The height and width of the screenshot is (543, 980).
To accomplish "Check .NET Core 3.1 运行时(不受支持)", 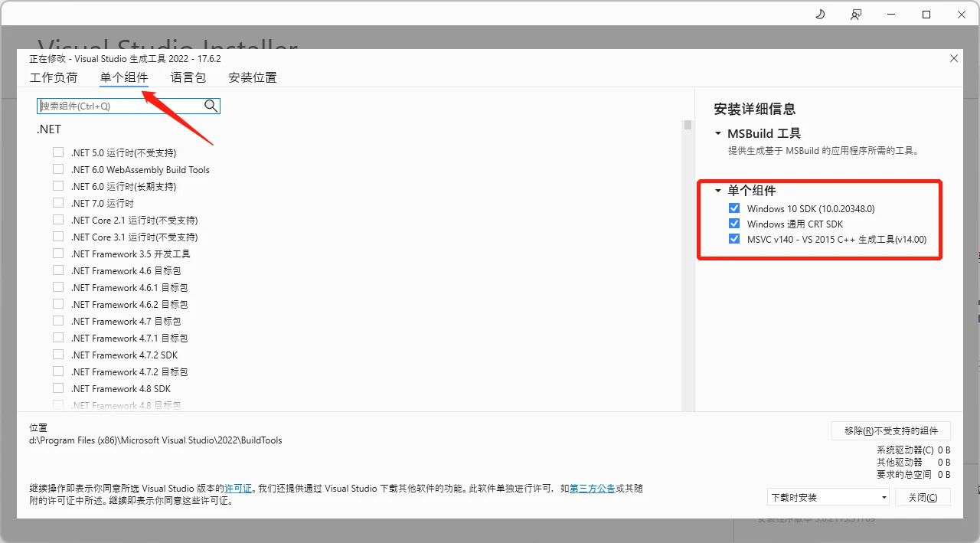I will pyautogui.click(x=58, y=237).
